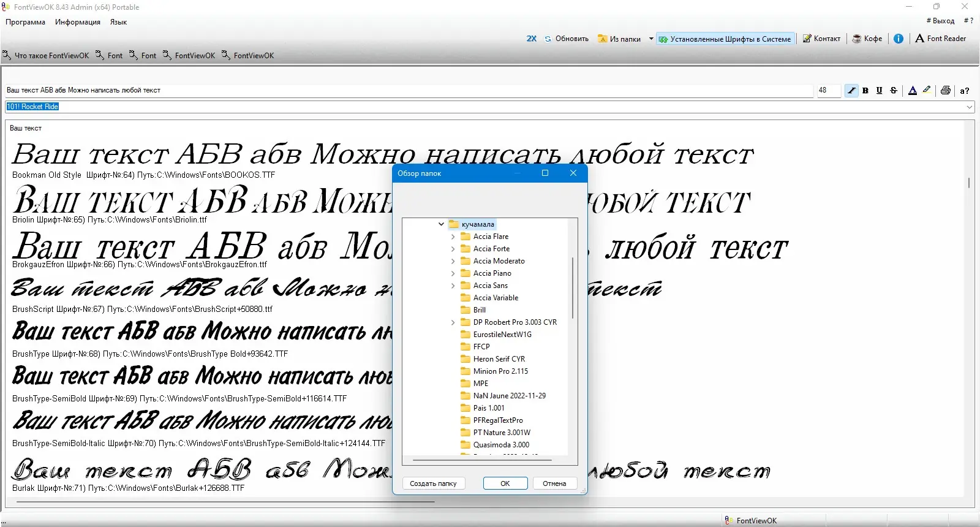The image size is (980, 527).
Task: Click the second Font toolbar link
Action: pos(143,56)
